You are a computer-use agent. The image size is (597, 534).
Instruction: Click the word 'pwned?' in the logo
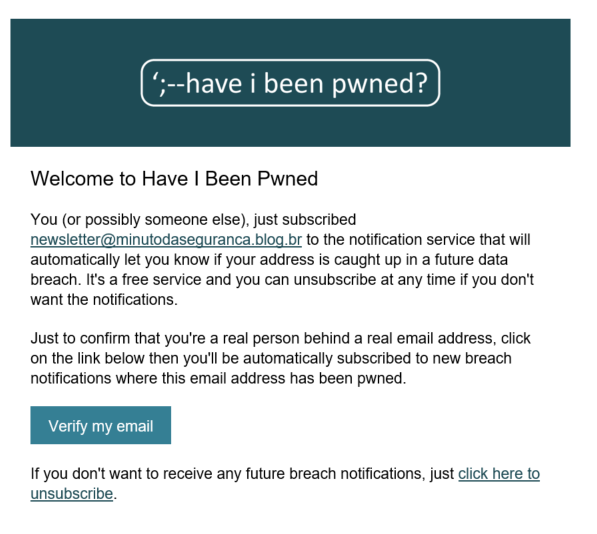(x=380, y=84)
